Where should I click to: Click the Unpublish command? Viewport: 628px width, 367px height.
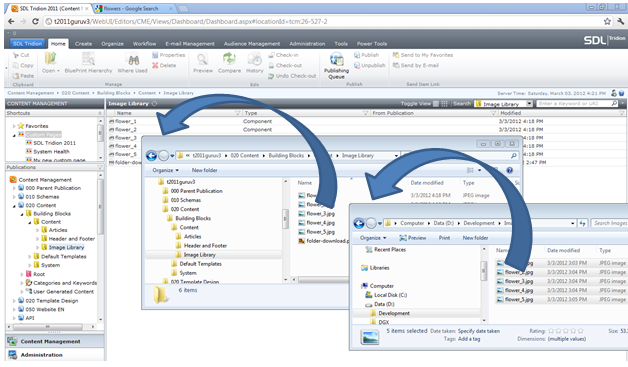pyautogui.click(x=370, y=65)
